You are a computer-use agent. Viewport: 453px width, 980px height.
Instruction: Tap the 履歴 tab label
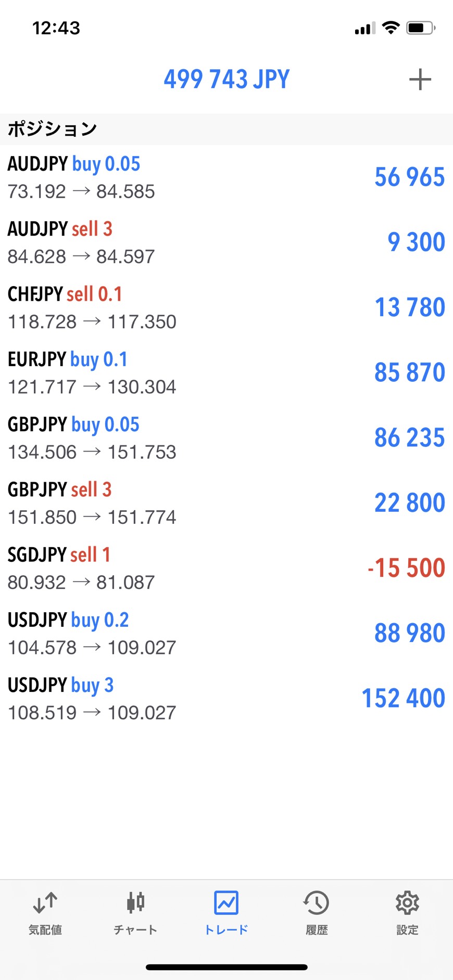(317, 930)
